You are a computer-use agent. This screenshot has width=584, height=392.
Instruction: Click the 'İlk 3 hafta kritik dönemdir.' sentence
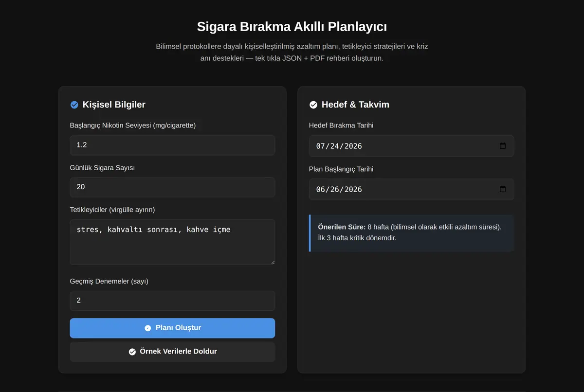357,238
